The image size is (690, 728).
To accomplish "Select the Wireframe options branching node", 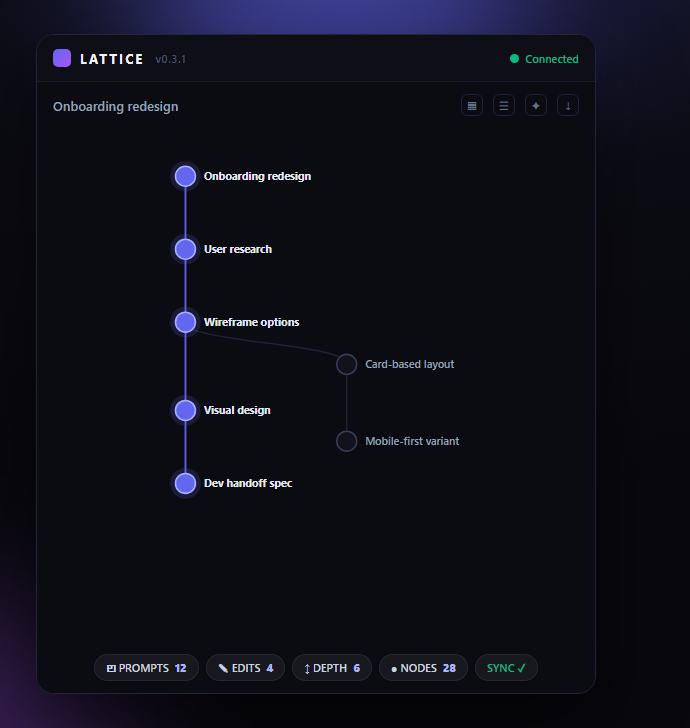I will point(185,322).
